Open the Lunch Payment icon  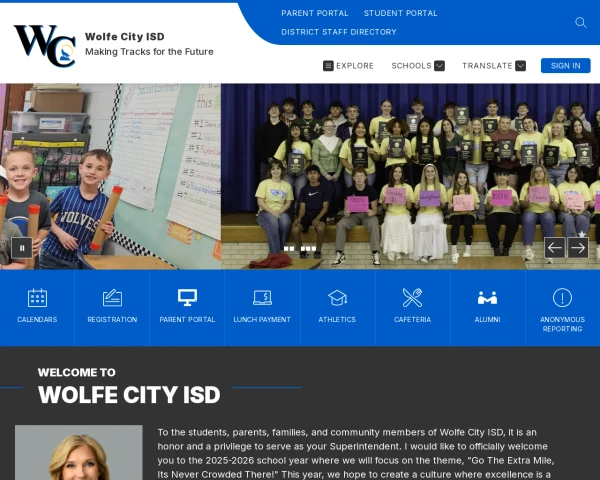point(262,298)
